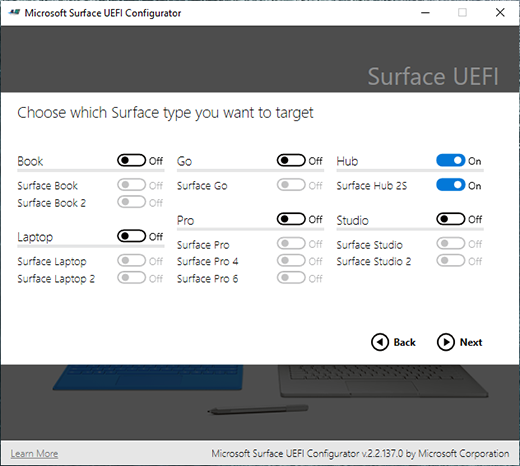Enable the Pro category switch
The width and height of the screenshot is (520, 466).
[291, 219]
